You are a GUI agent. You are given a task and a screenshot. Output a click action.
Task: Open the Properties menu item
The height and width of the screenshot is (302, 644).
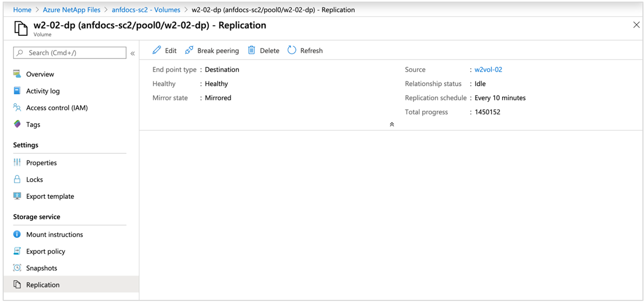(42, 163)
